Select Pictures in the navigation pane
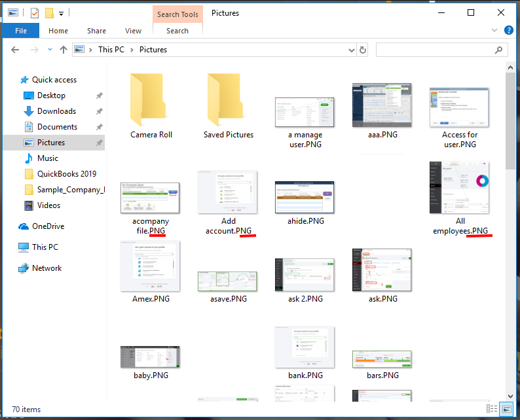This screenshot has width=520, height=420. pyautogui.click(x=50, y=143)
